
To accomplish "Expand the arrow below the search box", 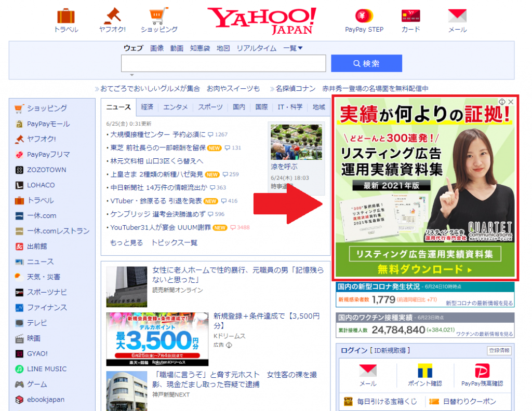I will coord(132,75).
